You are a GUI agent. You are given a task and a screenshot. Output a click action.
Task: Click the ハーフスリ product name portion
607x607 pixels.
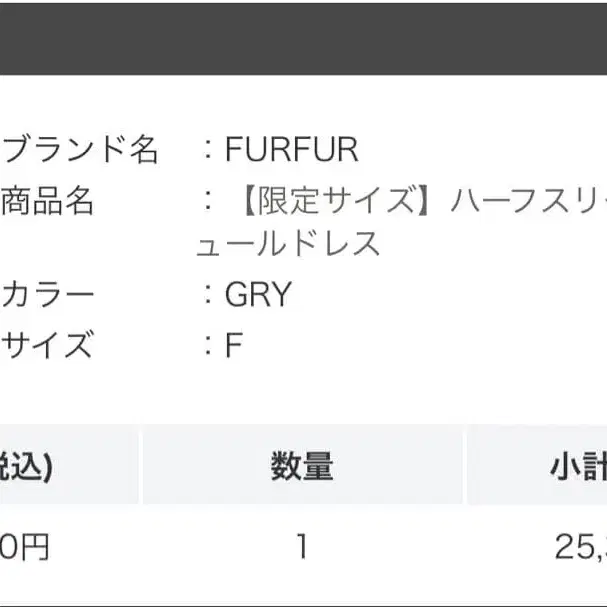coord(529,201)
